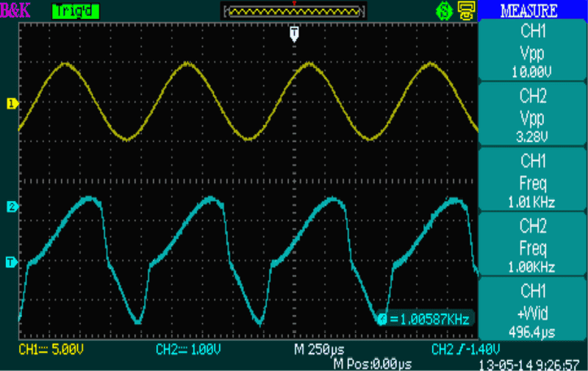Select the cyan channel 2 ground marker

coord(12,206)
